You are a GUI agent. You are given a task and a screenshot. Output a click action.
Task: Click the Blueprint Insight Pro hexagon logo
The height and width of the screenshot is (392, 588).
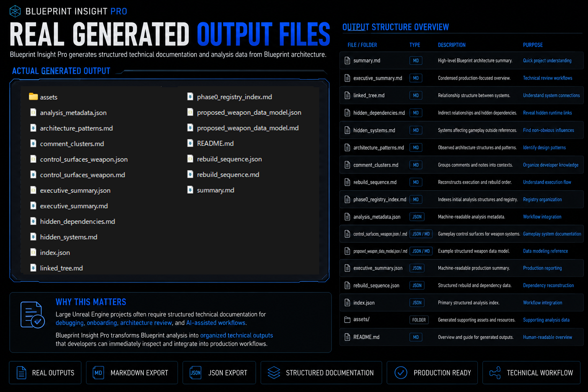(x=15, y=11)
